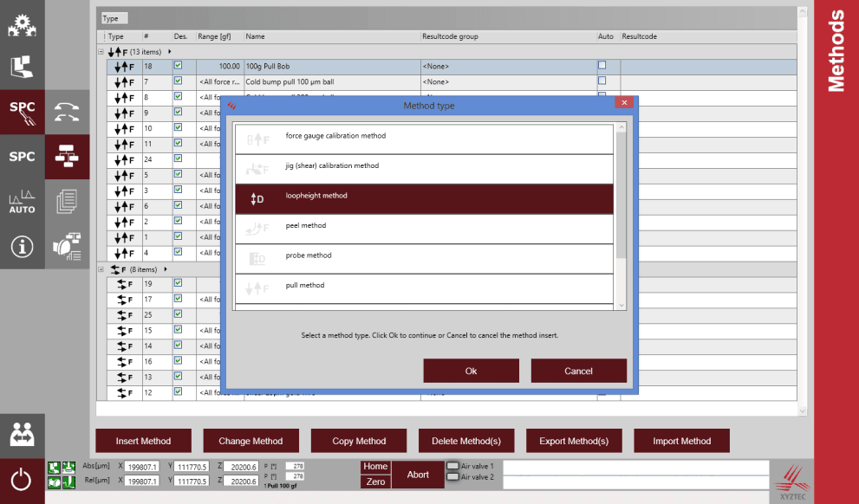The image size is (859, 504).
Task: Toggle the Air valve 1 checkbox
Action: click(x=452, y=466)
